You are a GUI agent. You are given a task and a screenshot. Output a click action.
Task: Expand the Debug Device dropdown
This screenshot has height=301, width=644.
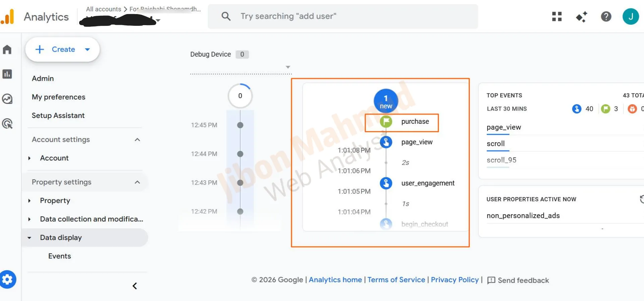tap(288, 67)
